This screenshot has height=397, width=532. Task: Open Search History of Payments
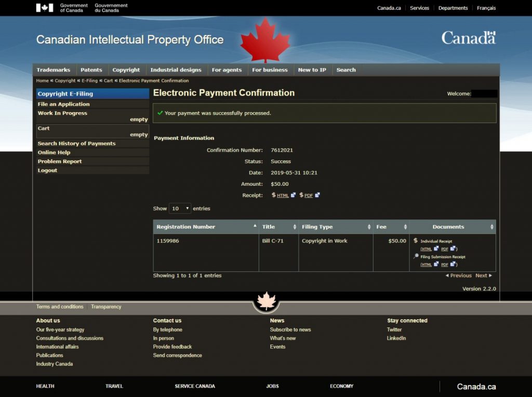(76, 144)
